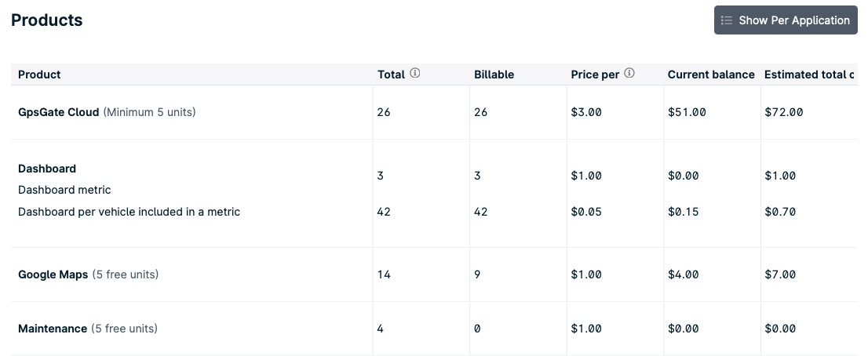Viewport: 868px width, 356px height.
Task: Click Google Maps 5 free units note
Action: point(125,274)
